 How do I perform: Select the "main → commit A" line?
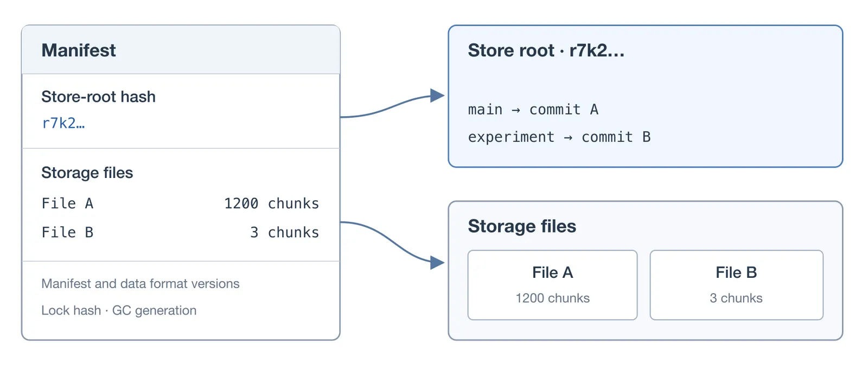point(533,110)
